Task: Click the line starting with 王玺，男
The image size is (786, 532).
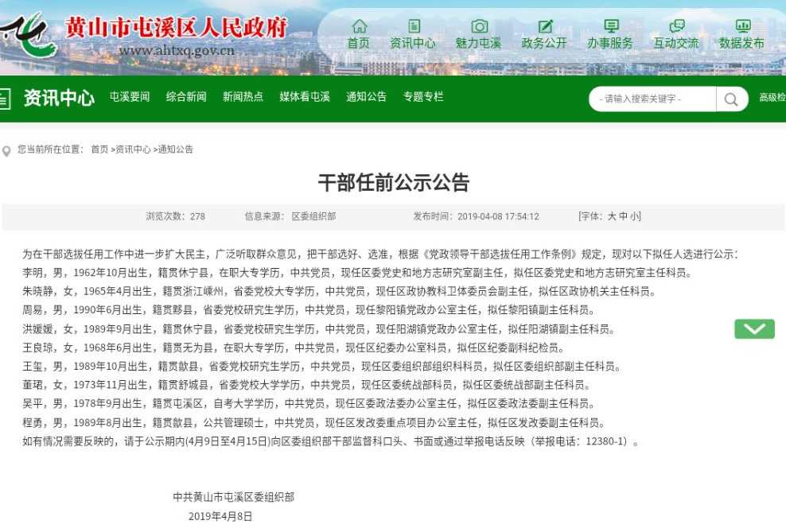Action: (321, 367)
